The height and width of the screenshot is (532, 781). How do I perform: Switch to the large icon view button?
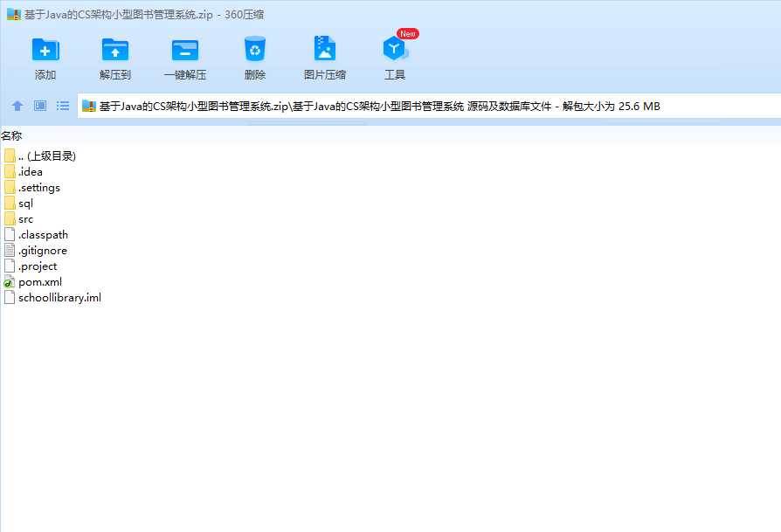(x=40, y=106)
